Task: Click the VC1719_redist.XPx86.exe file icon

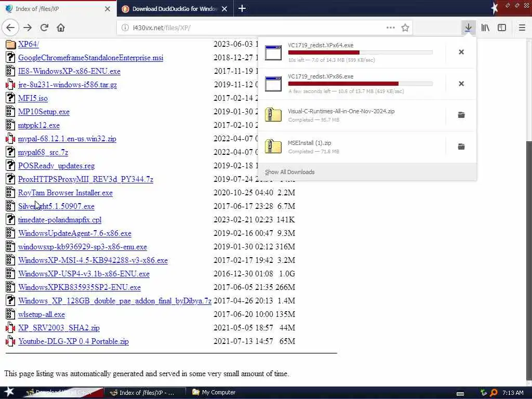Action: [x=273, y=84]
